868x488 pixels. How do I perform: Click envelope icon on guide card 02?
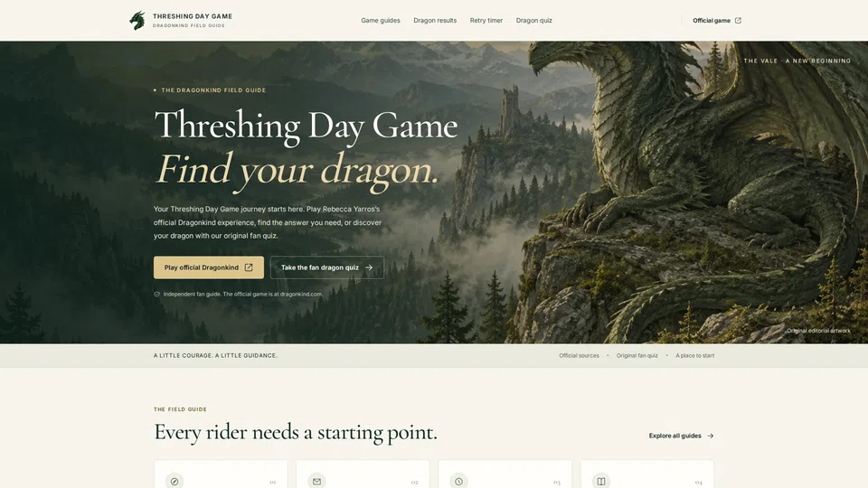[x=316, y=482]
